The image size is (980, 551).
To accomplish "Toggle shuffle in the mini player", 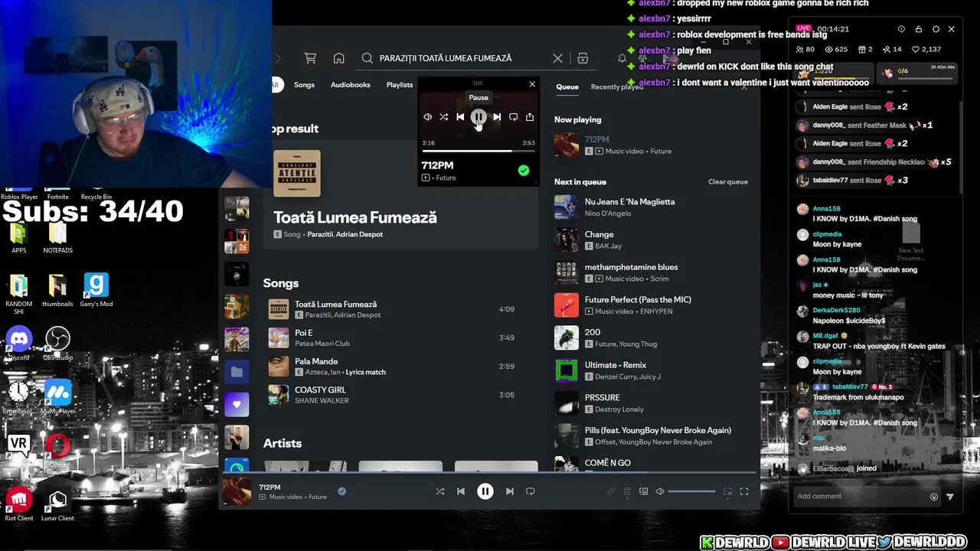I will 443,117.
